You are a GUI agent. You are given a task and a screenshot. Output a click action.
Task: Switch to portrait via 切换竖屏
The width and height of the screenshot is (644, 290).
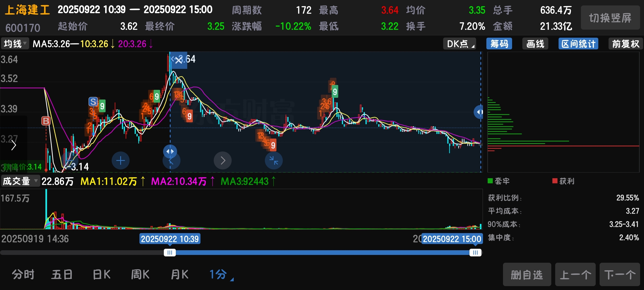[610, 18]
